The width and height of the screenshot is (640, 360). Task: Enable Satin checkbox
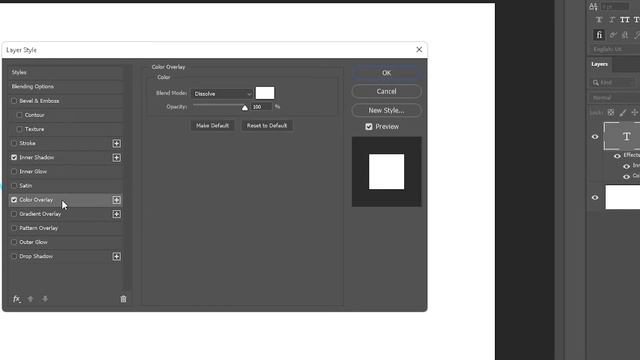14,186
